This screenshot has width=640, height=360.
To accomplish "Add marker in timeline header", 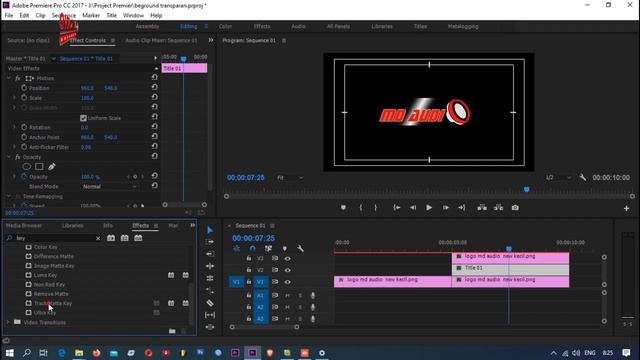I will tap(284, 249).
